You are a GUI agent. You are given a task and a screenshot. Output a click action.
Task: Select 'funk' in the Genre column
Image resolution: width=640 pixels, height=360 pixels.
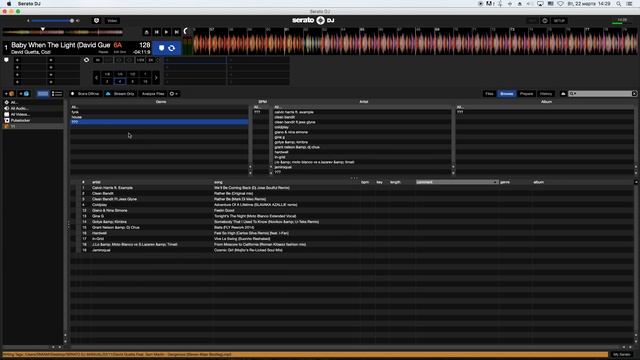click(x=159, y=112)
